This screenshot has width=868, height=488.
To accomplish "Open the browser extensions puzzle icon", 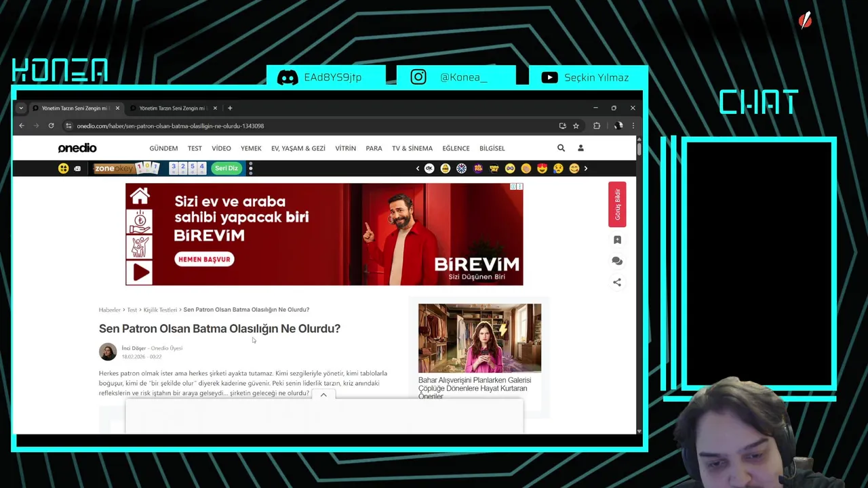I will pyautogui.click(x=597, y=125).
